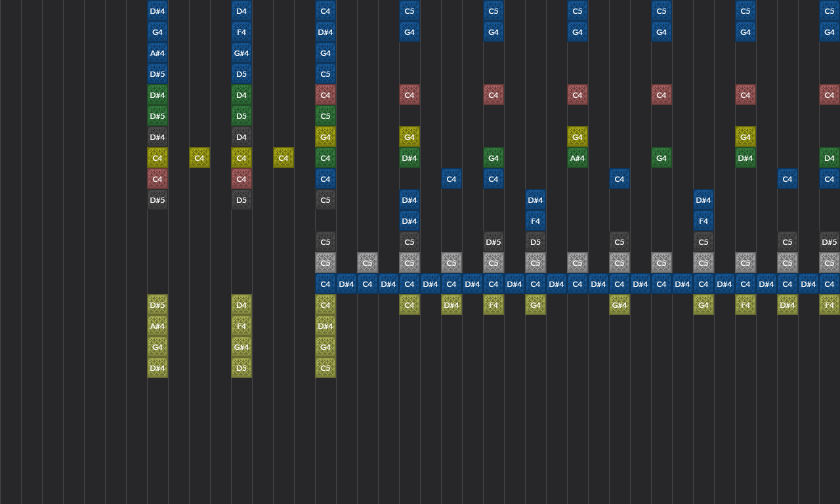
Task: Click the blue G#4 note block
Action: coord(241,53)
